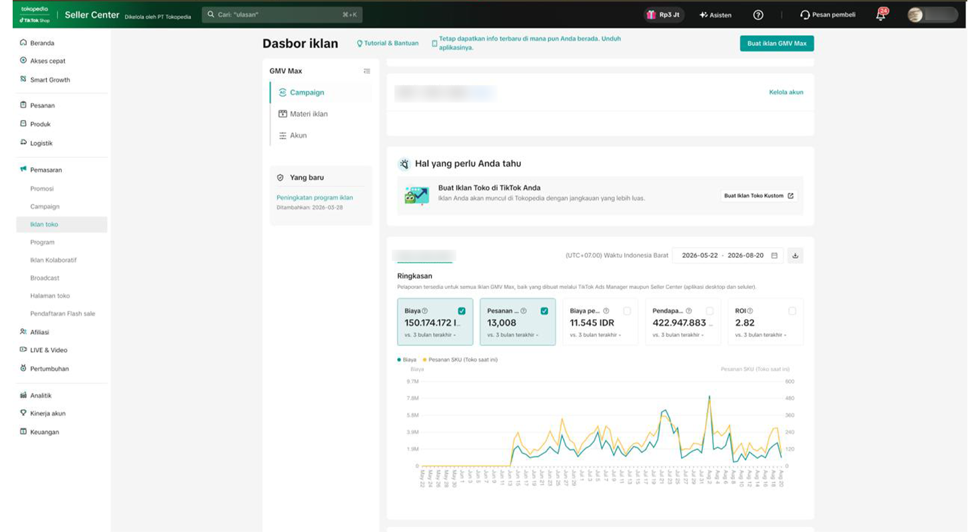Open the Pesanan sidebar icon
The image size is (980, 532).
pyautogui.click(x=23, y=105)
